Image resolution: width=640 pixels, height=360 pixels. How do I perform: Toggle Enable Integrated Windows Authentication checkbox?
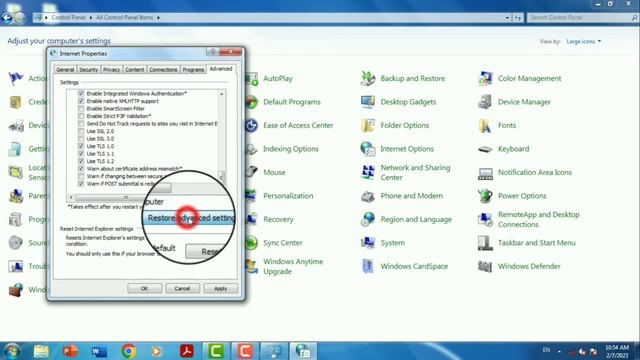pyautogui.click(x=81, y=93)
